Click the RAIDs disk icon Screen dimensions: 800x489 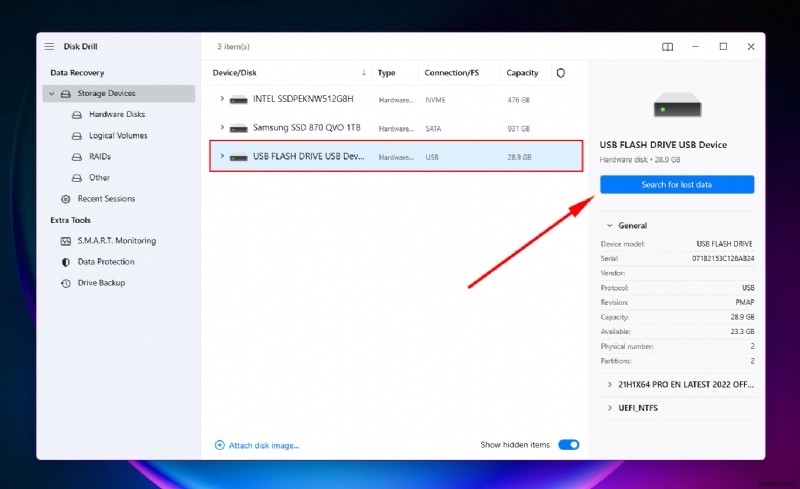click(77, 157)
